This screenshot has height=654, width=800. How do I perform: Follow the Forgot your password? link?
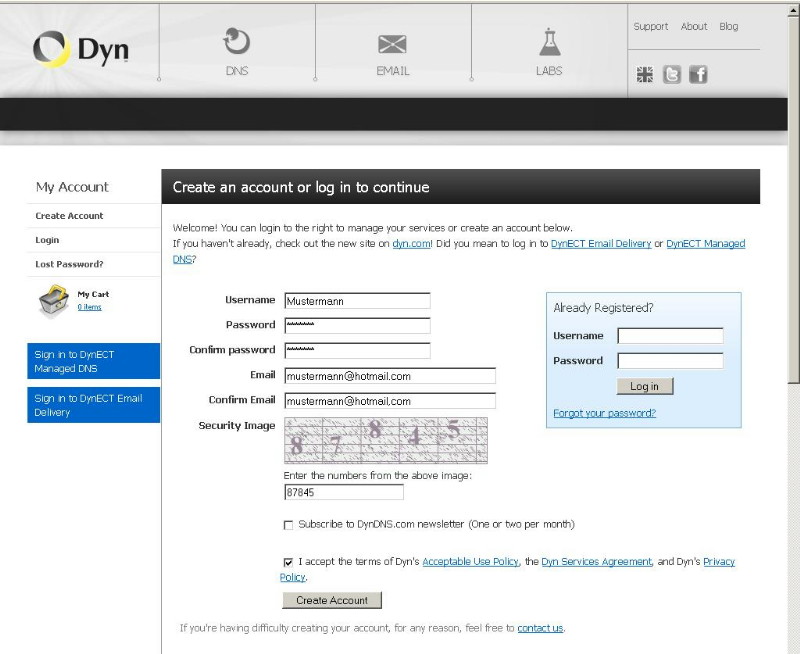pyautogui.click(x=604, y=413)
